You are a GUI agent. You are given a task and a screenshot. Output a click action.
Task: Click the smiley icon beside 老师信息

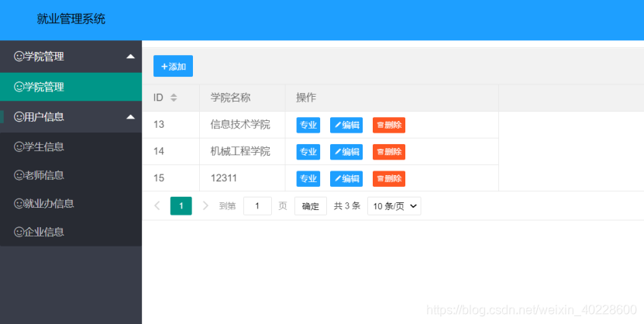tap(19, 175)
